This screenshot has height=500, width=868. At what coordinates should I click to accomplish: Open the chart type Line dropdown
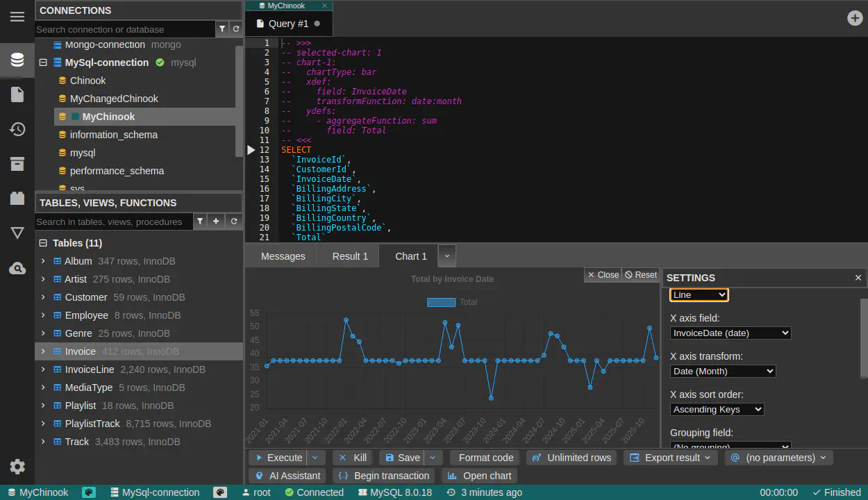tap(699, 295)
